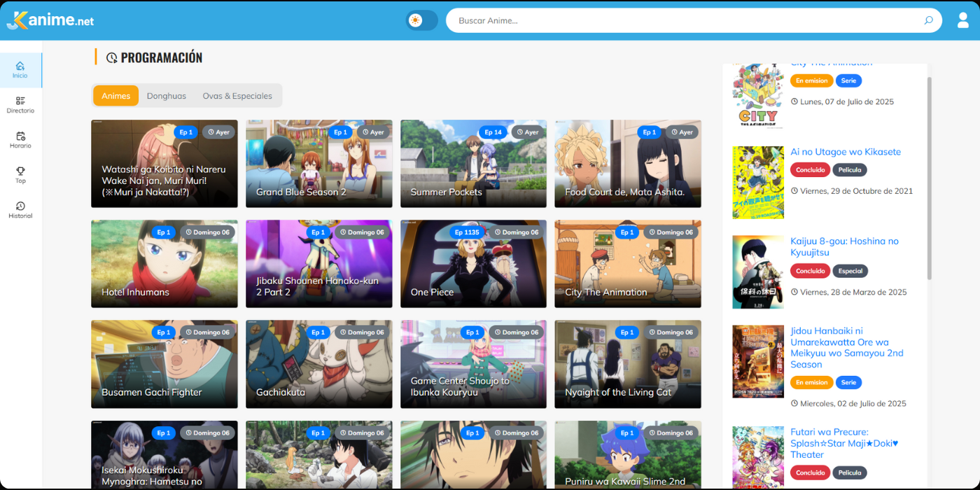Open Puniru wa Kawaii Slime 2nd card
The height and width of the screenshot is (490, 980).
pos(628,455)
